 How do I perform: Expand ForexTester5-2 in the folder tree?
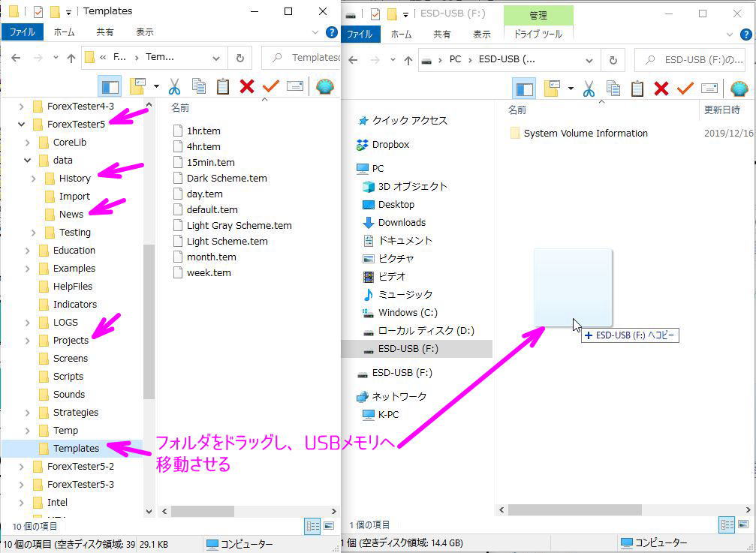point(23,466)
